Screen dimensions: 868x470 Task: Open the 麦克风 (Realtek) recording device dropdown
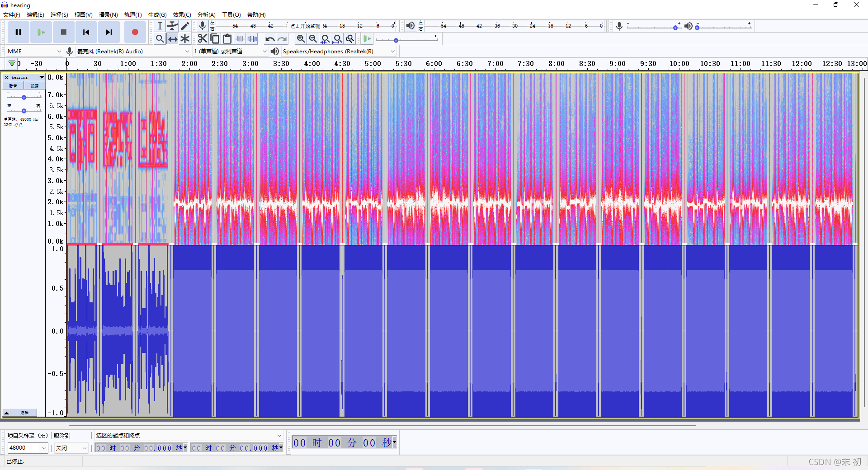pyautogui.click(x=133, y=52)
